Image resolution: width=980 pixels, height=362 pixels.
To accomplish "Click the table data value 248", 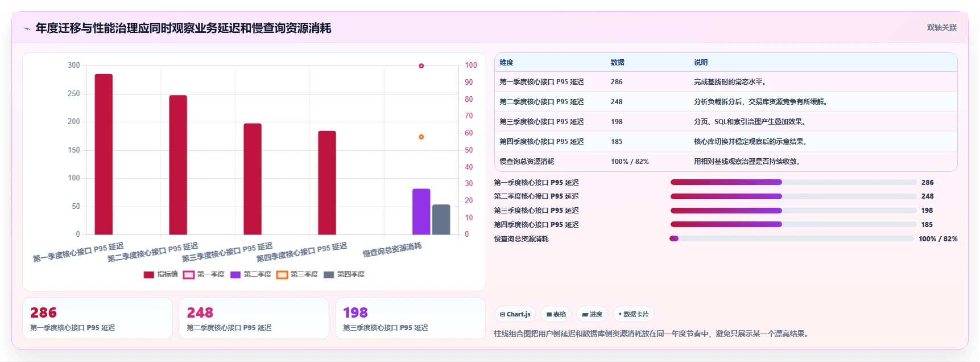I will click(x=617, y=102).
